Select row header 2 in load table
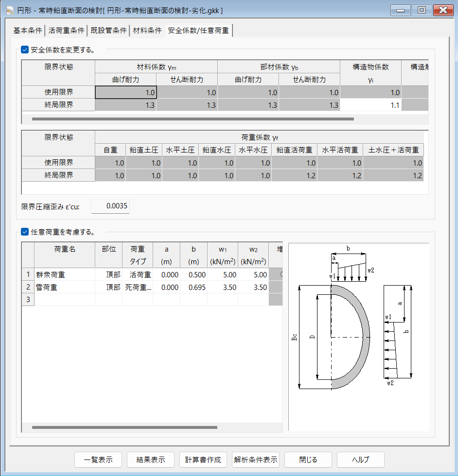This screenshot has height=476, width=458. 28,287
